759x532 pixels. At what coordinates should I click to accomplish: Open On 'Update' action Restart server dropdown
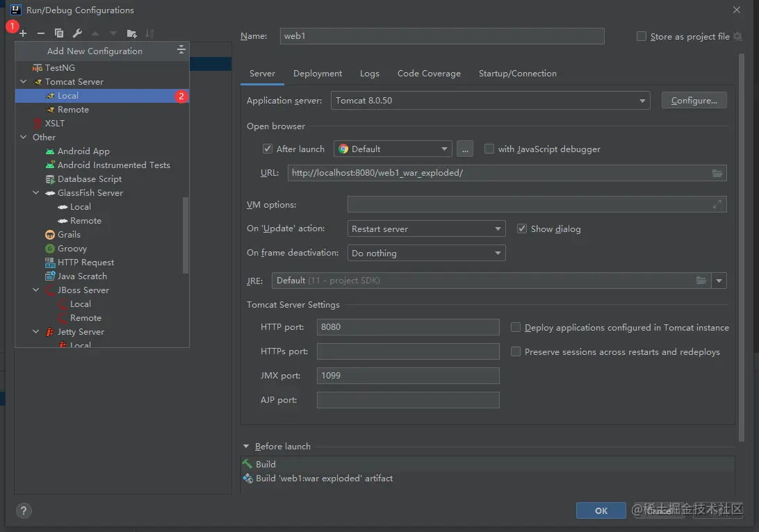(427, 228)
